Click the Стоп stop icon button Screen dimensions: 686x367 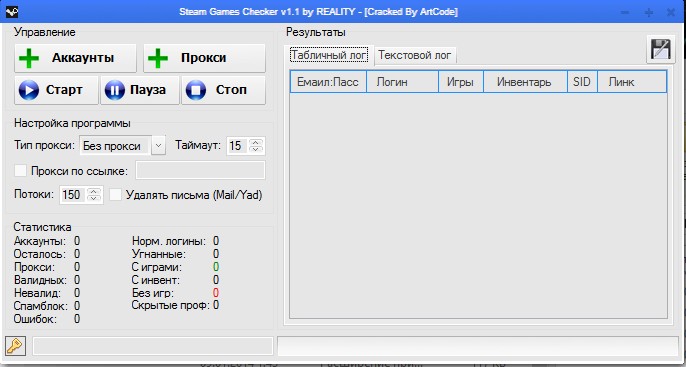coord(224,90)
